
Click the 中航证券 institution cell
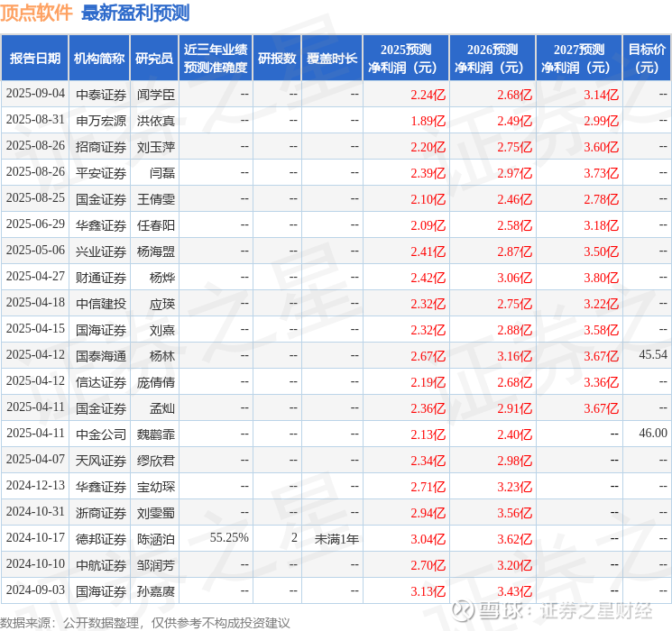pos(101,565)
